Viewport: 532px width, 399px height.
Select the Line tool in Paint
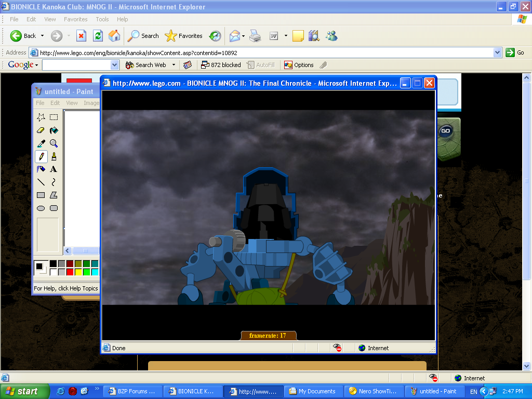coord(41,182)
